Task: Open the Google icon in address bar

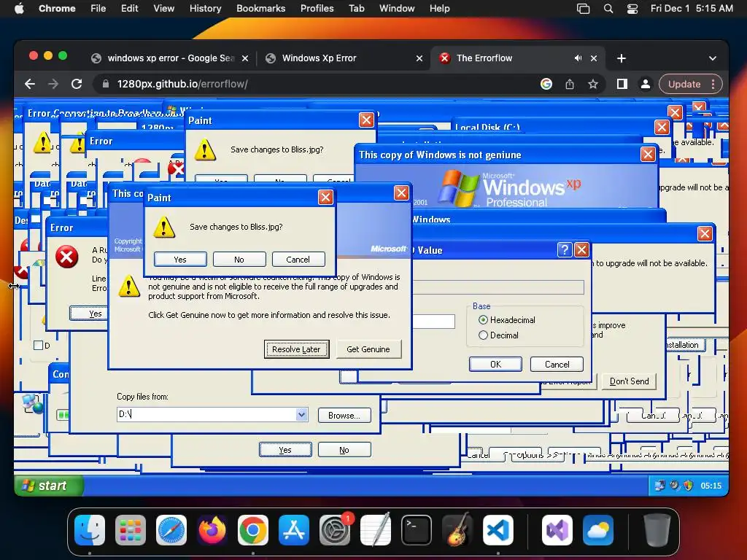Action: (x=546, y=85)
